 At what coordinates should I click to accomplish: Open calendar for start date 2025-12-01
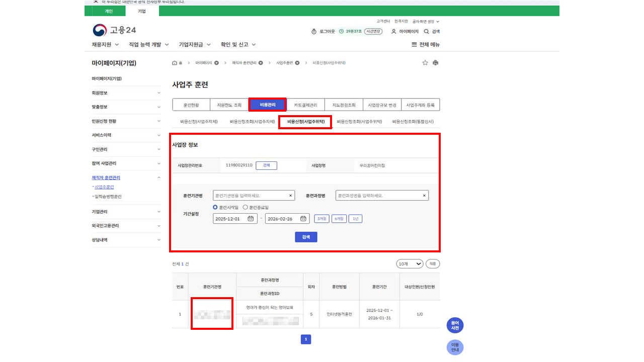coord(251,219)
